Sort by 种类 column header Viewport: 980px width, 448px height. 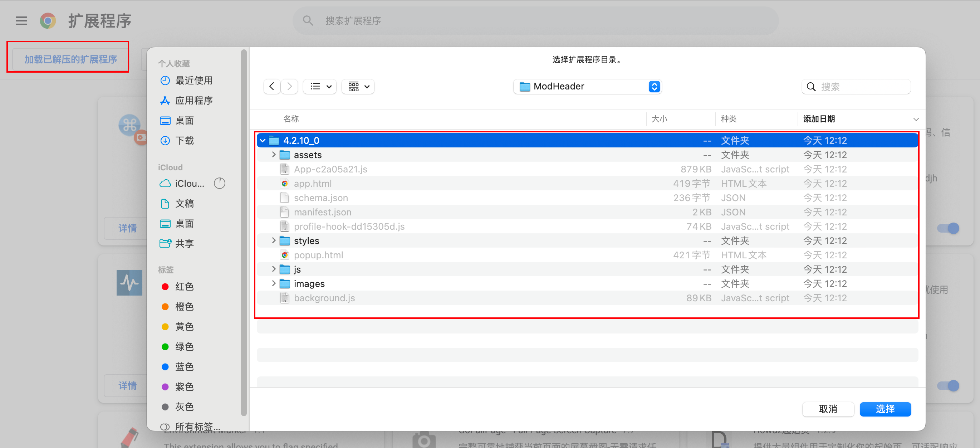pyautogui.click(x=729, y=119)
